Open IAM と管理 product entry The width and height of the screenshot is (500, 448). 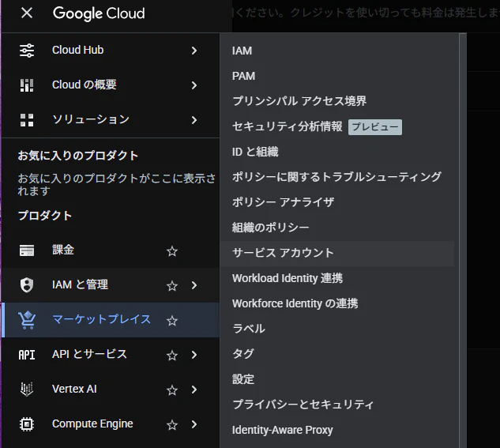click(x=111, y=285)
